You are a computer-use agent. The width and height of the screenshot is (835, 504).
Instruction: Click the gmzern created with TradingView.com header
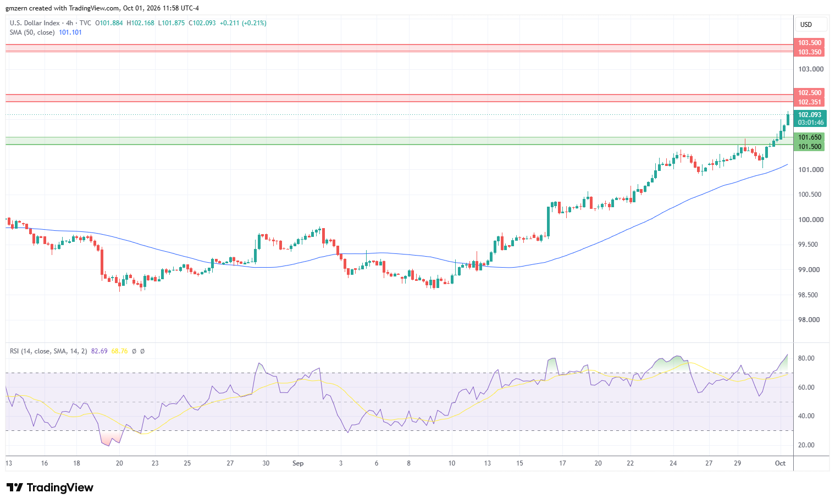click(x=102, y=8)
